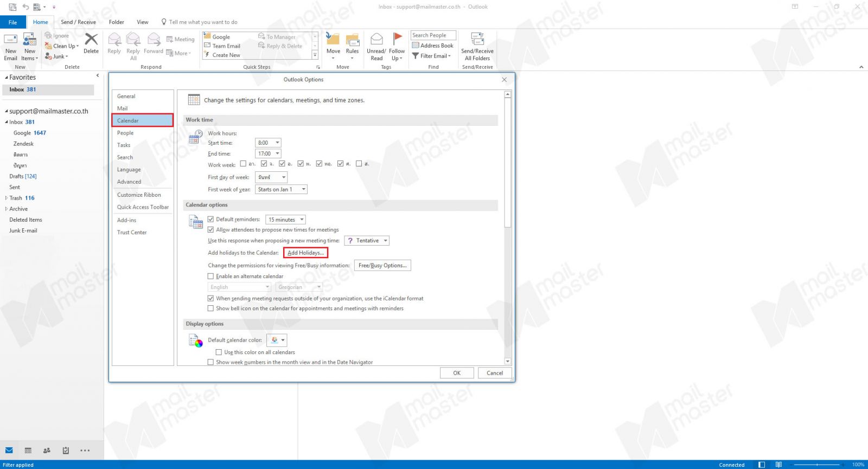Open the Filter Email menu
868x469 pixels.
pyautogui.click(x=432, y=56)
